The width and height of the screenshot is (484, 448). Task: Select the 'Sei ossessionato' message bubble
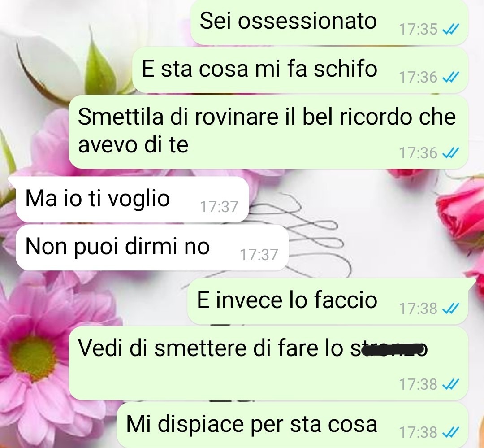(329, 22)
